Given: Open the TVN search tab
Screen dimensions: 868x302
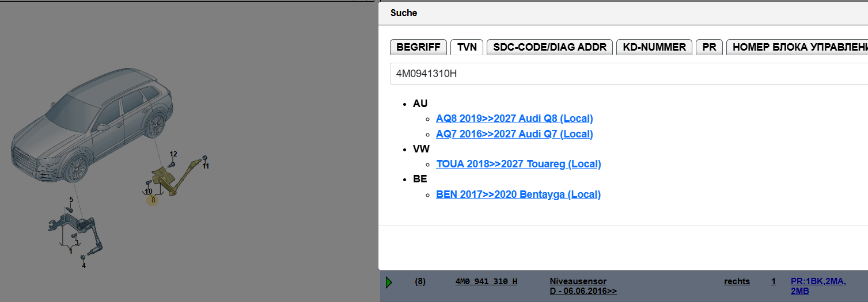Looking at the screenshot, I should 467,47.
